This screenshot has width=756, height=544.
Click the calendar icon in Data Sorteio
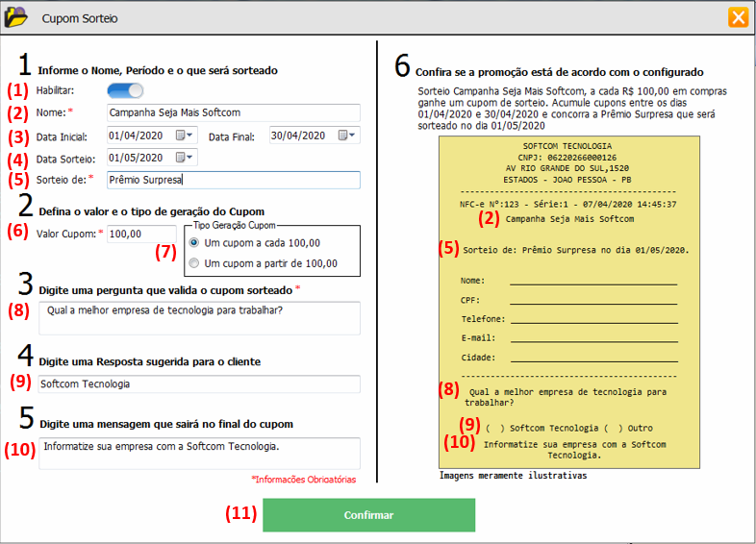(x=180, y=158)
